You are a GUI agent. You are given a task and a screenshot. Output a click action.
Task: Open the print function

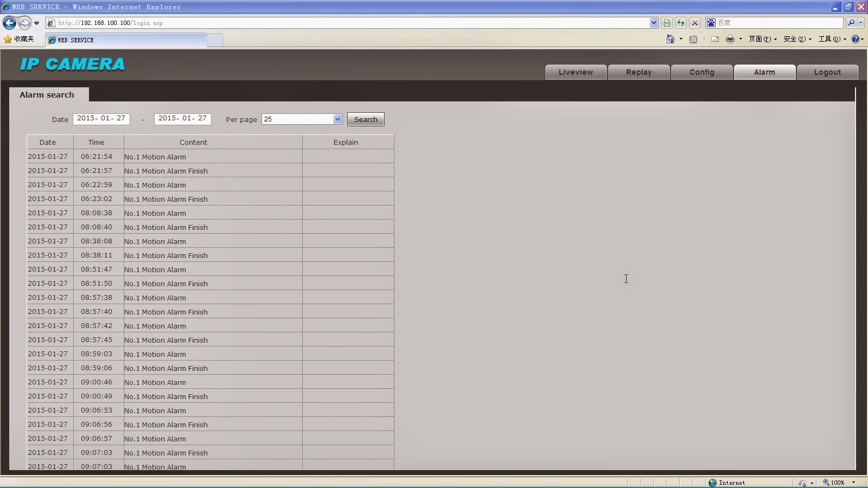pyautogui.click(x=731, y=39)
